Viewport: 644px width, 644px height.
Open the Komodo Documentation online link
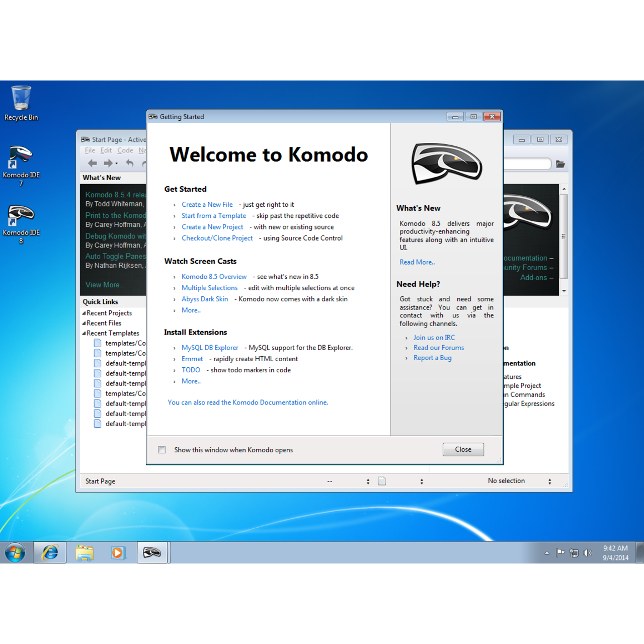point(248,403)
